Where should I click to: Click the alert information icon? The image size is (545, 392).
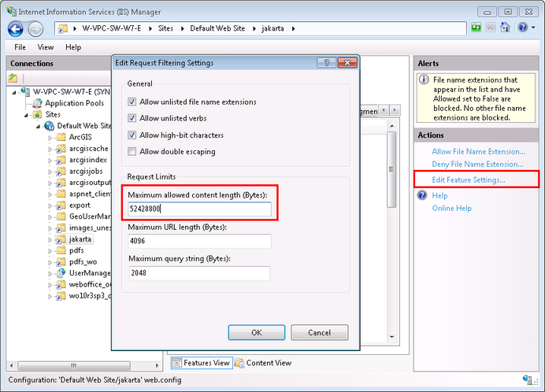pyautogui.click(x=424, y=80)
